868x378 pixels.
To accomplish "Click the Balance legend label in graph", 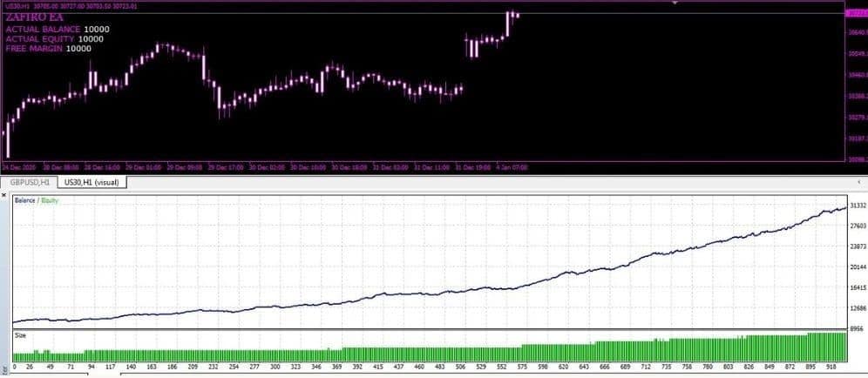I will [x=25, y=200].
